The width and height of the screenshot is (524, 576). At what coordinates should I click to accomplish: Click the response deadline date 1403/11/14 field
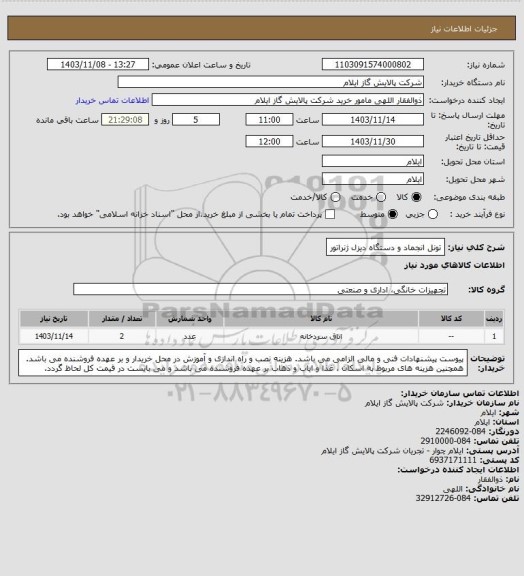tap(373, 120)
